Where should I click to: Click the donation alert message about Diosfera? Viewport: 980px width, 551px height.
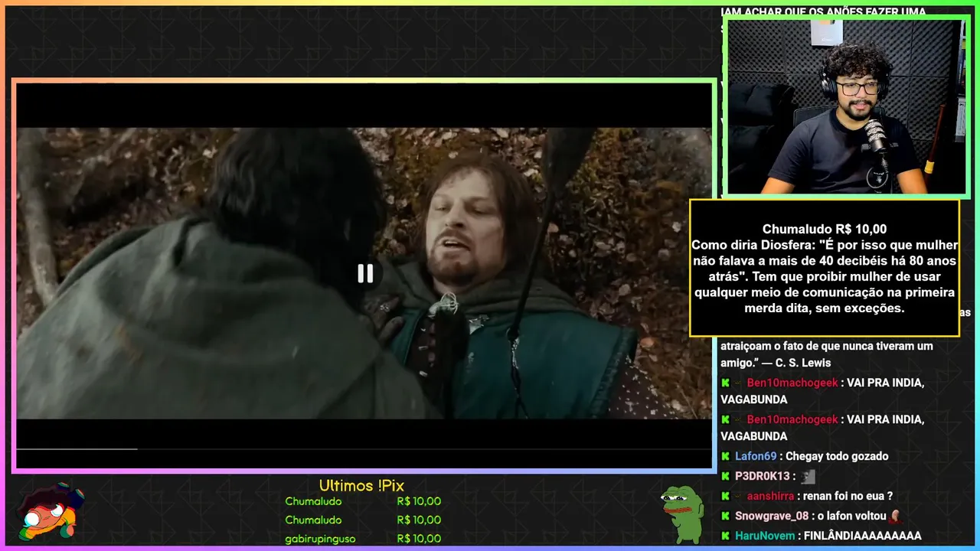tap(825, 276)
